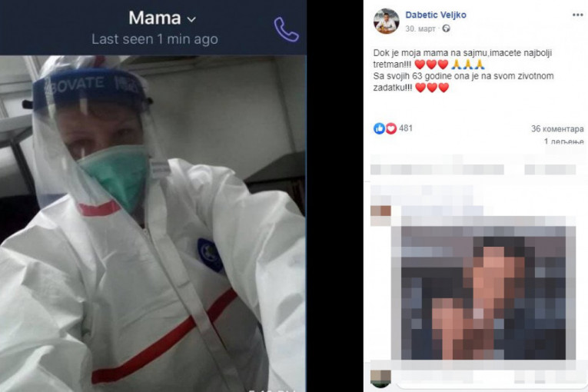Click the globe public privacy icon
The height and width of the screenshot is (392, 588).
[446, 28]
